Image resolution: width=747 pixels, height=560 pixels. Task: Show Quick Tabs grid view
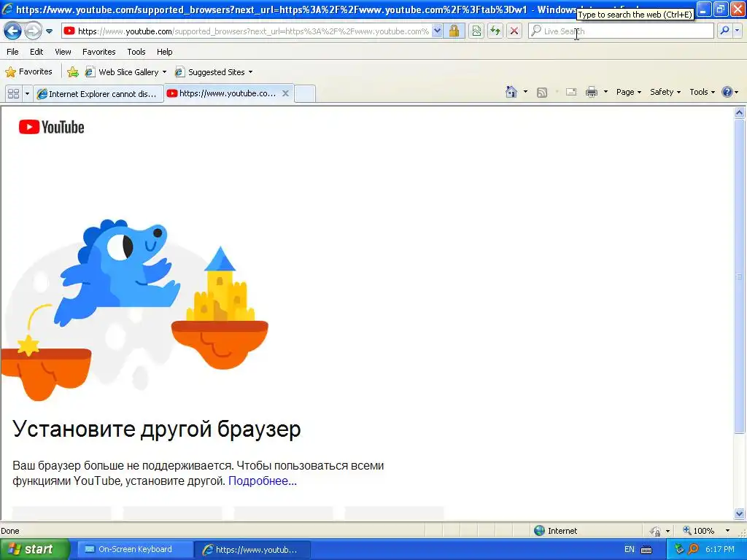point(13,94)
